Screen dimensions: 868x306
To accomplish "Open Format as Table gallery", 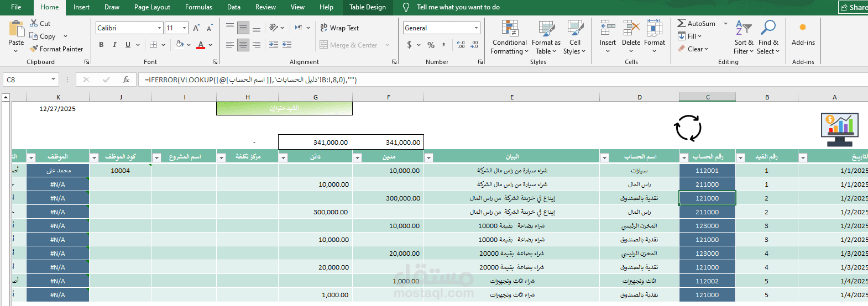I will click(546, 37).
